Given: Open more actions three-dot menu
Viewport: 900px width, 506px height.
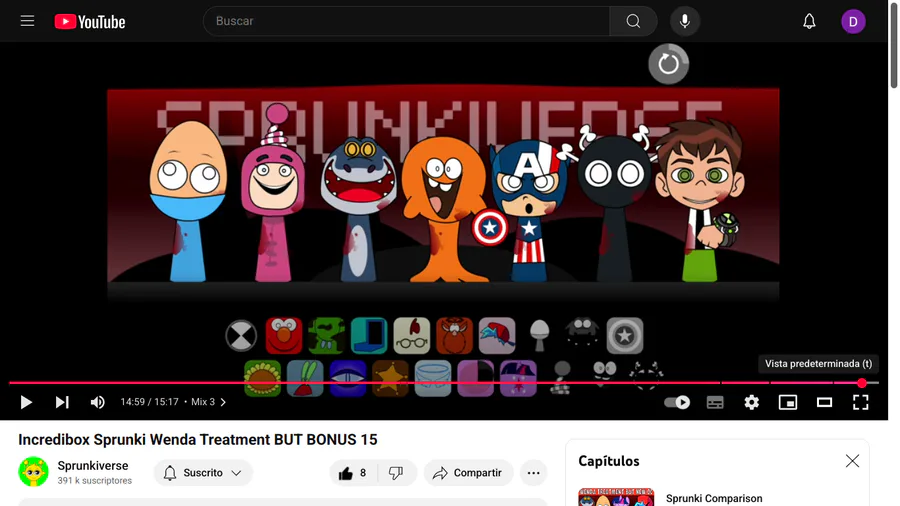Looking at the screenshot, I should click(x=533, y=473).
